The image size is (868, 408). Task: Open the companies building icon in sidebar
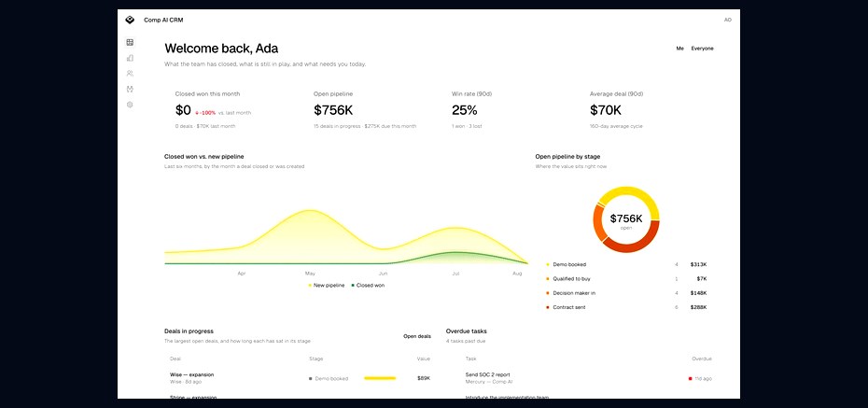[130, 58]
